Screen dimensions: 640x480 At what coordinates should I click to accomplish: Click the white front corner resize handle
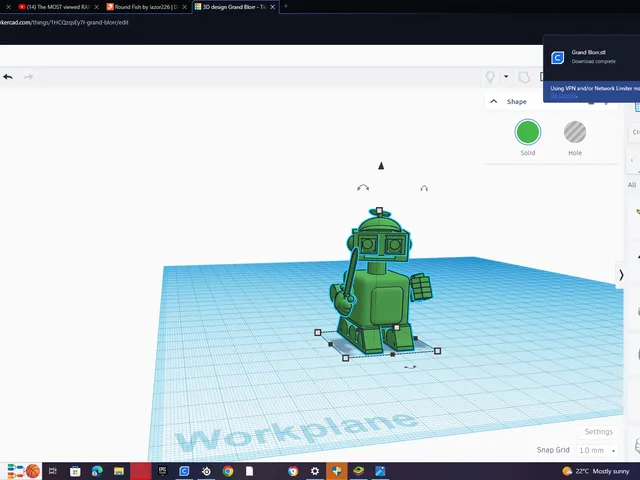[x=345, y=358]
